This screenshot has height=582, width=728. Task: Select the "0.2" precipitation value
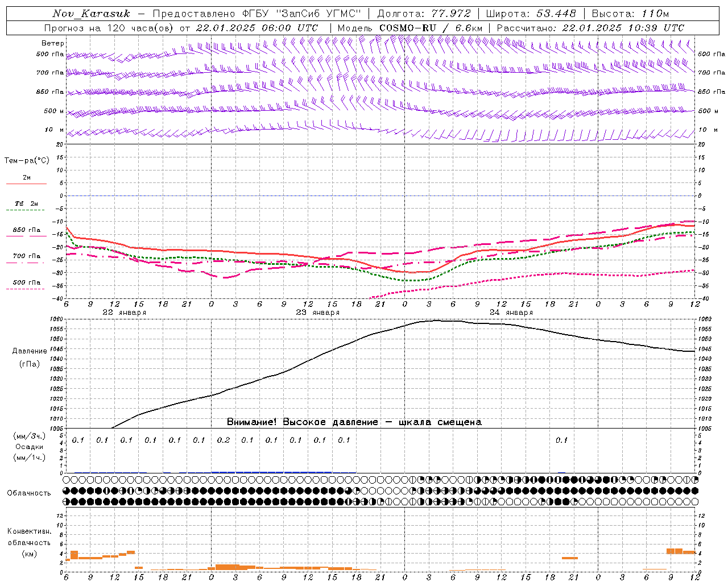point(224,440)
